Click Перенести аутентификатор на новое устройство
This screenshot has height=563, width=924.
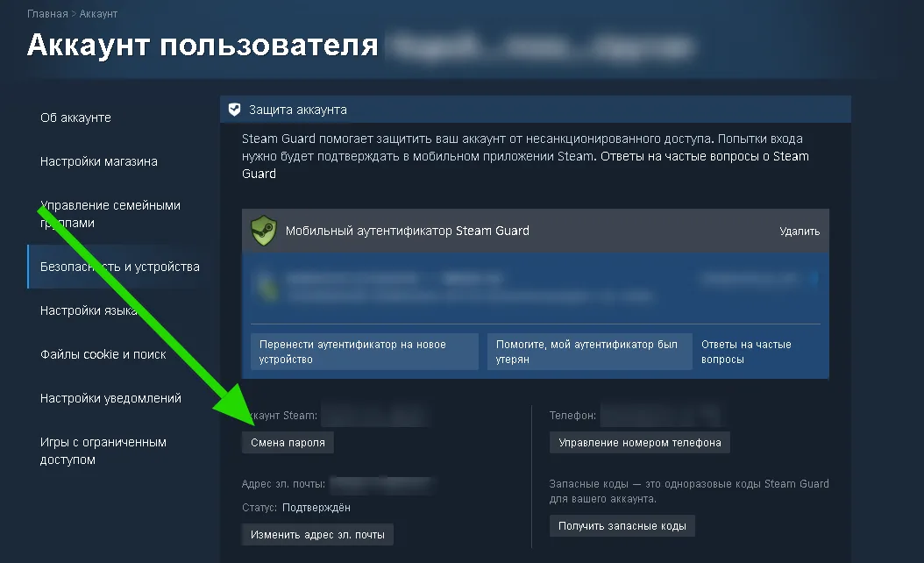pos(364,352)
